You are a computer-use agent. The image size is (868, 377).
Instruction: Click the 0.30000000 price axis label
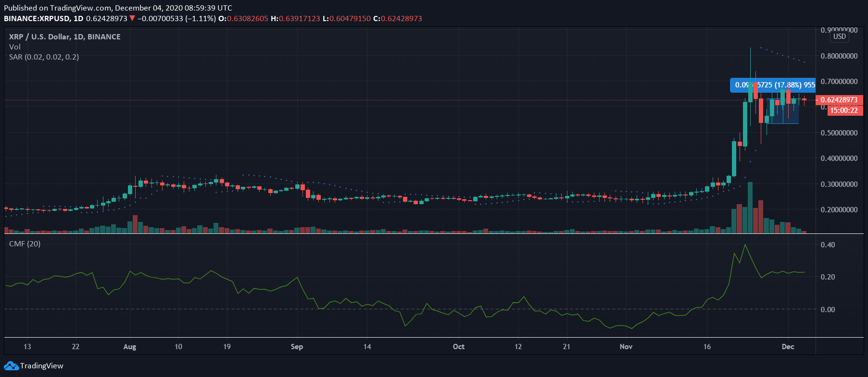tap(839, 184)
